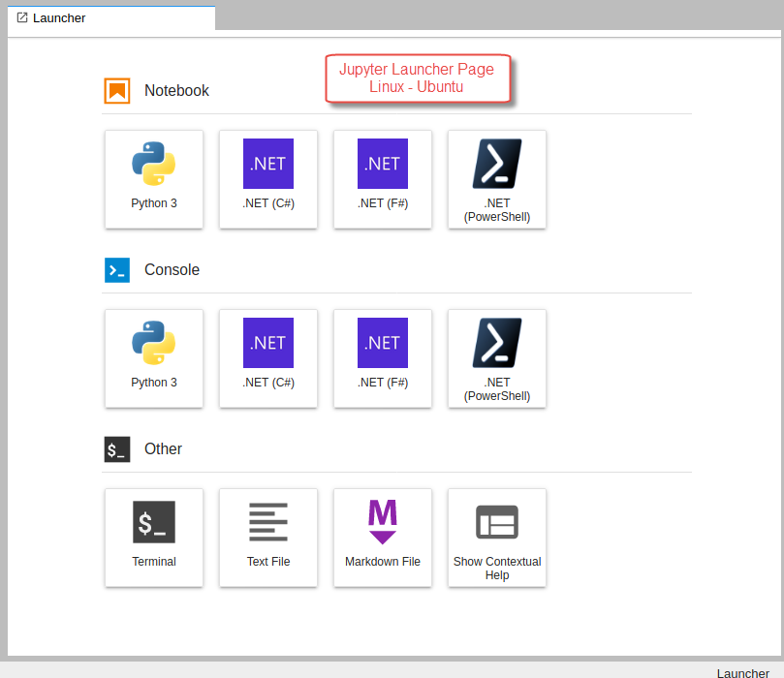Click the Notebook section heading text
Screen dimensions: 784x678
[176, 90]
